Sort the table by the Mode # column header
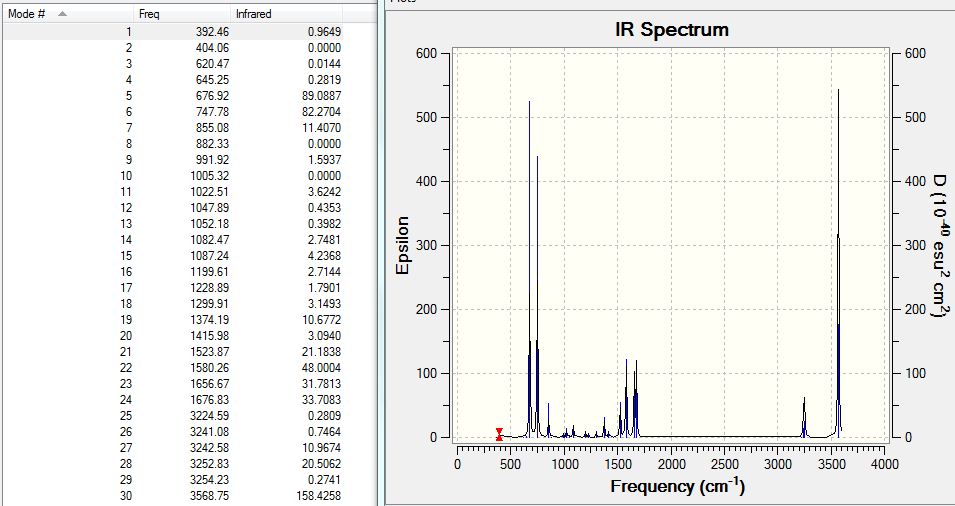This screenshot has width=955, height=506. 69,13
